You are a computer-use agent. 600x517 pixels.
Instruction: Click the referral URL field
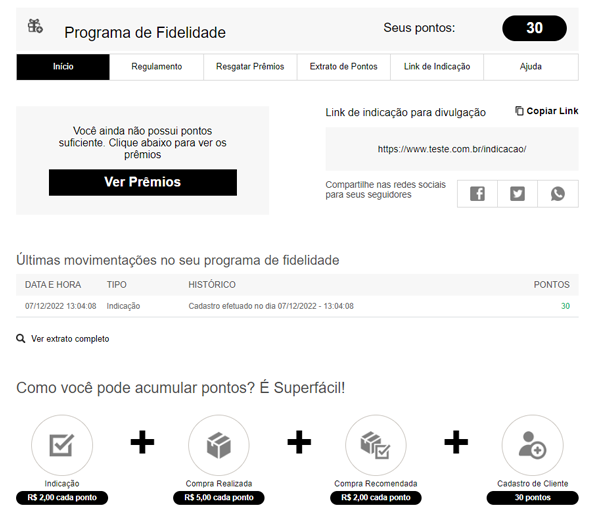tap(452, 149)
